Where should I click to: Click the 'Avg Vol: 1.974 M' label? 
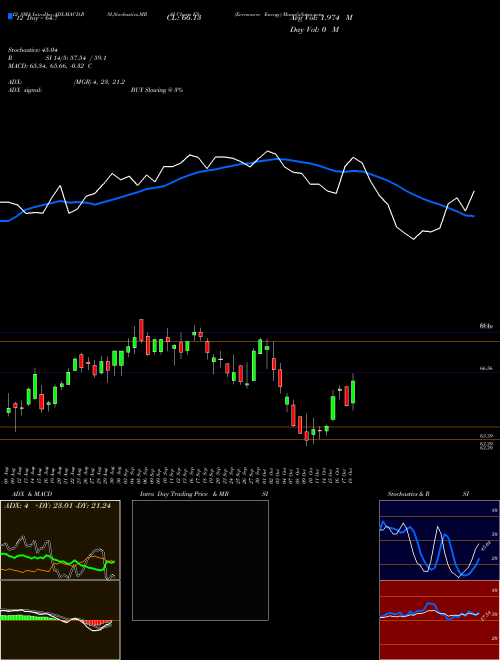[321, 18]
